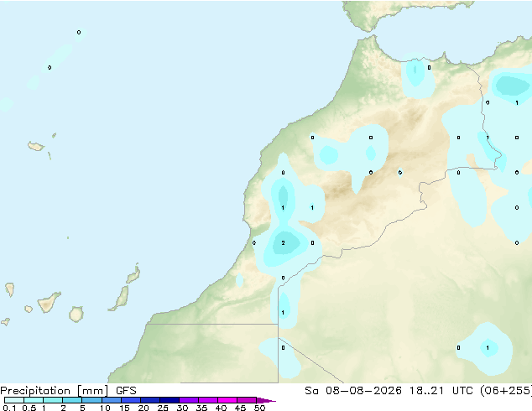Click the 'Precipitation [mm]' label

tap(54, 391)
